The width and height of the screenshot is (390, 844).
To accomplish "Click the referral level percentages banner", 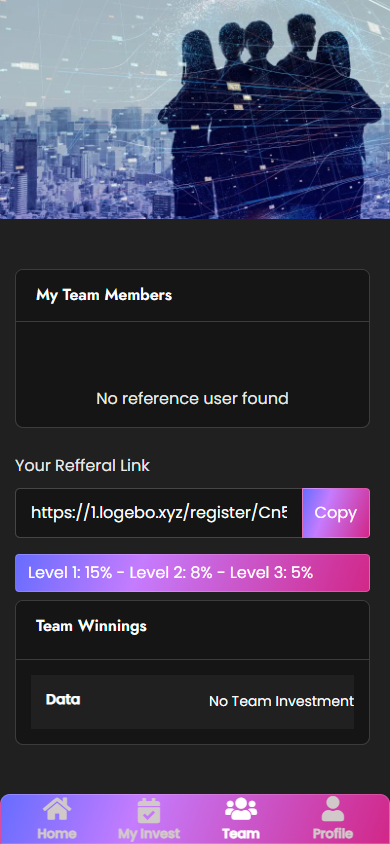I will coord(193,573).
